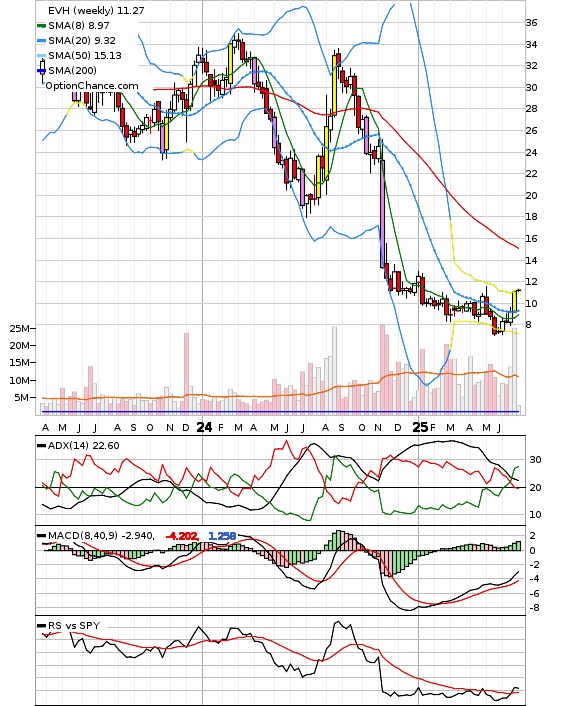Click the ADX(14) 22.60 indicator label
This screenshot has height=706, width=566.
point(84,446)
